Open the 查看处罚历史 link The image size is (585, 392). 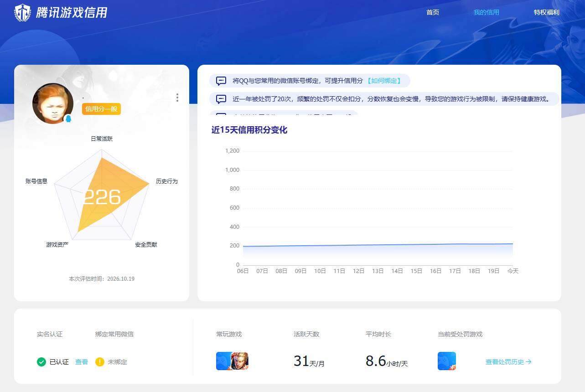(x=508, y=362)
